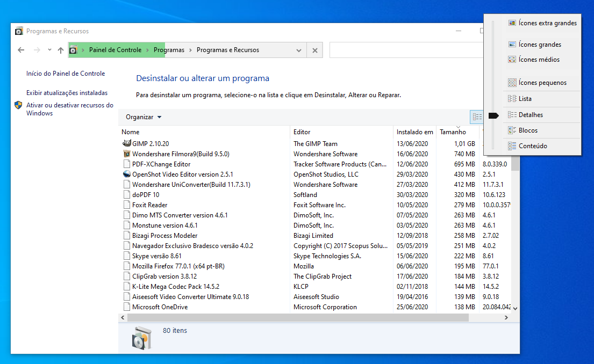Sort by the Nome column header

(x=204, y=132)
